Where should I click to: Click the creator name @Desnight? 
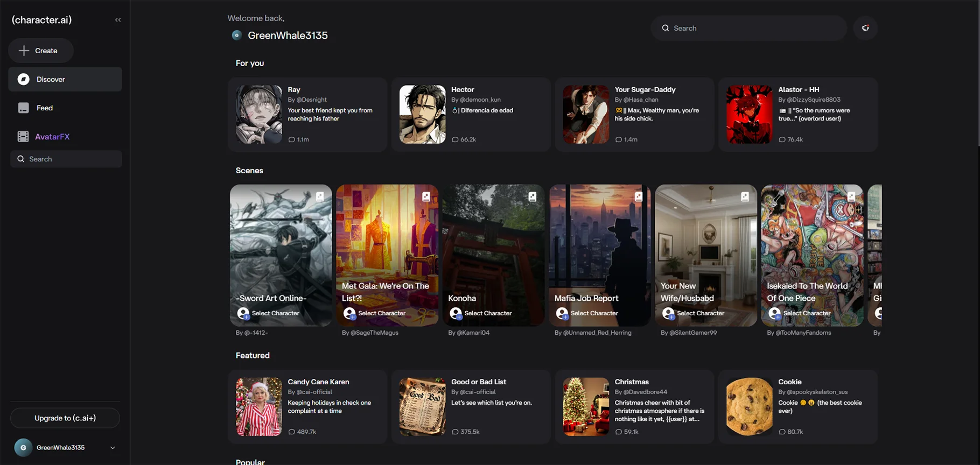pos(312,100)
